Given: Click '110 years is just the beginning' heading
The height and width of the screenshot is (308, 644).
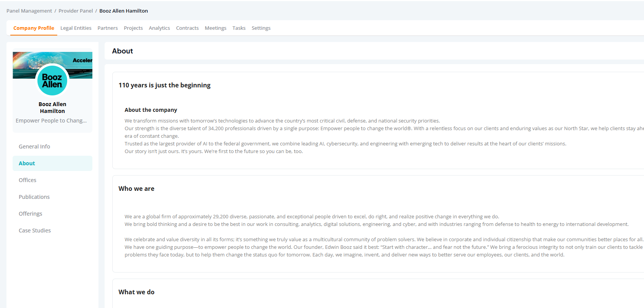Looking at the screenshot, I should (x=165, y=85).
